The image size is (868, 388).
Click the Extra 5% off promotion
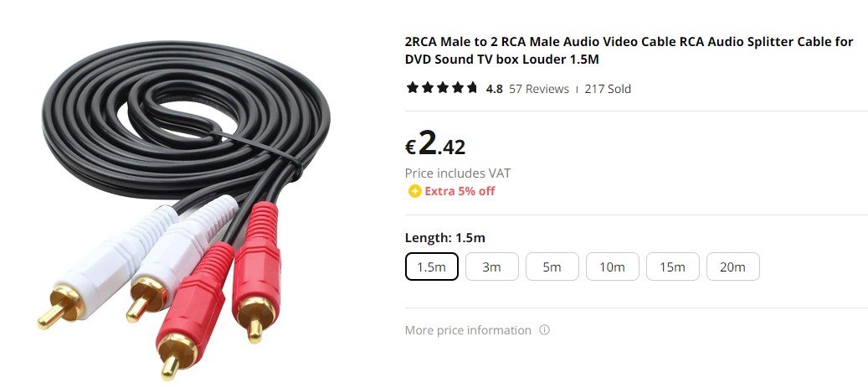click(x=460, y=191)
